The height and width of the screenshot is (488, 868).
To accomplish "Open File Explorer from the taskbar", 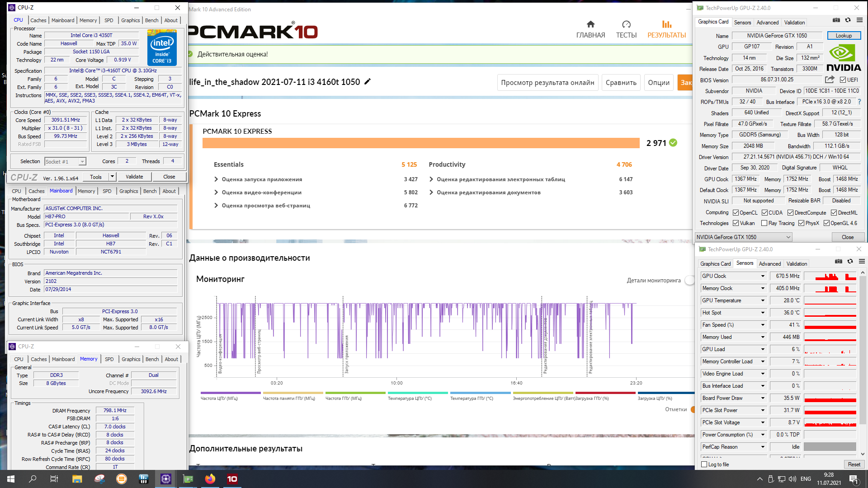I will (x=77, y=479).
